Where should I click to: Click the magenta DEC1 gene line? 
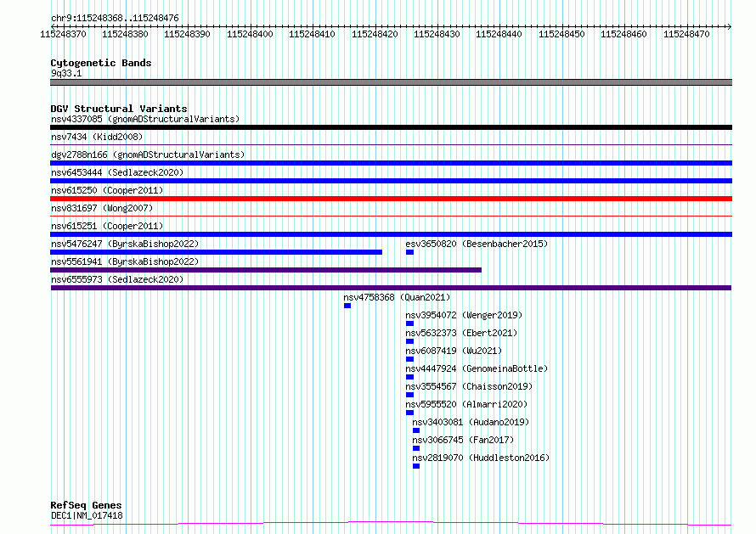click(391, 524)
